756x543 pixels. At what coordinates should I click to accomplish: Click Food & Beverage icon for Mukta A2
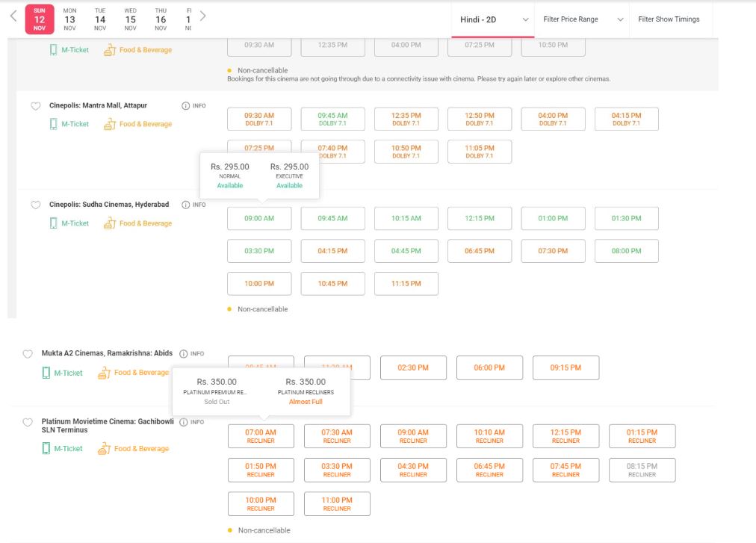(x=105, y=373)
